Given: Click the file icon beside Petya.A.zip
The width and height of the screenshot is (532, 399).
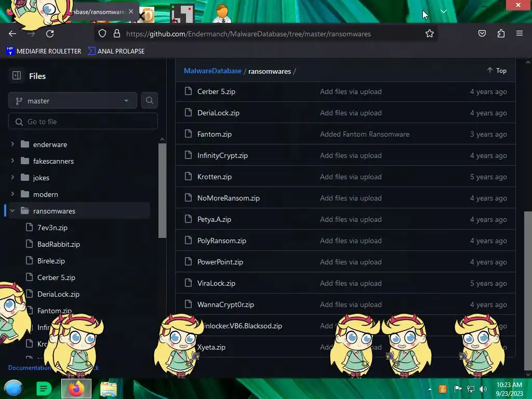Looking at the screenshot, I should click(188, 219).
